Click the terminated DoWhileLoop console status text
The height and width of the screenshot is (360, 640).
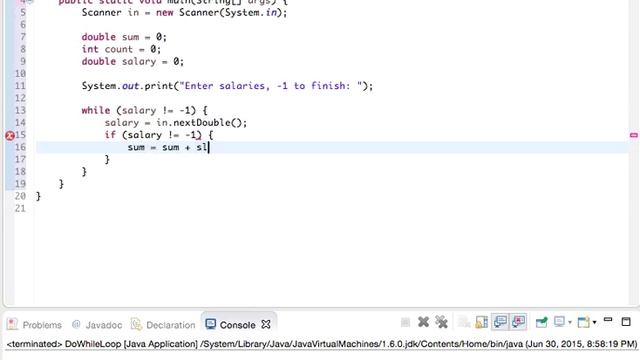click(x=322, y=344)
